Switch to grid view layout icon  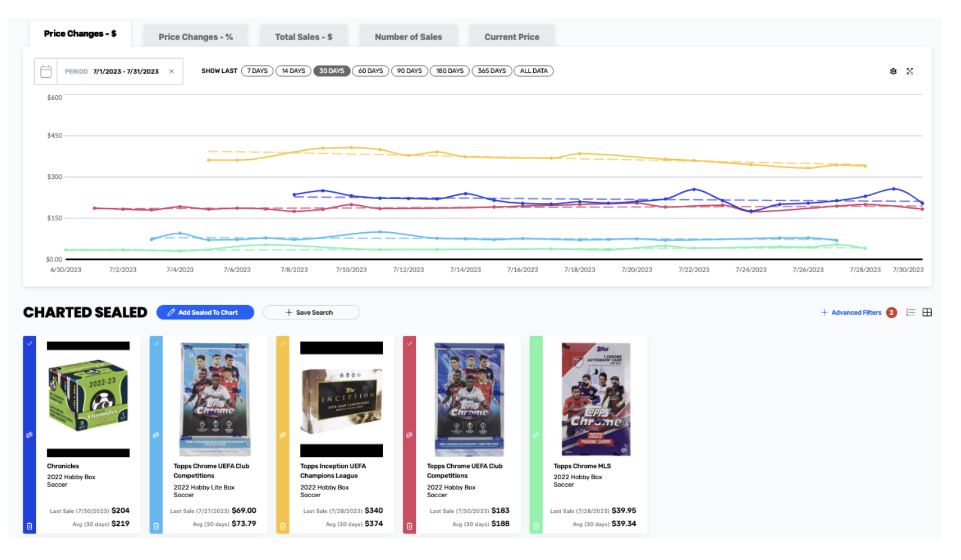tap(927, 312)
